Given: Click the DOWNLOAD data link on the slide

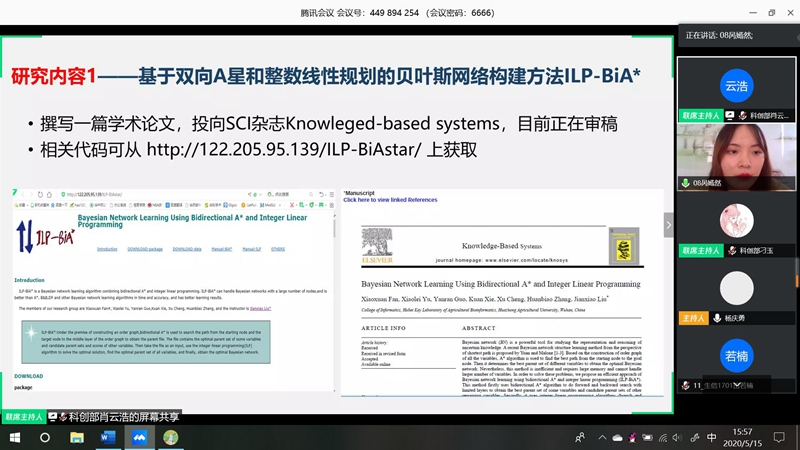Looking at the screenshot, I should click(187, 249).
